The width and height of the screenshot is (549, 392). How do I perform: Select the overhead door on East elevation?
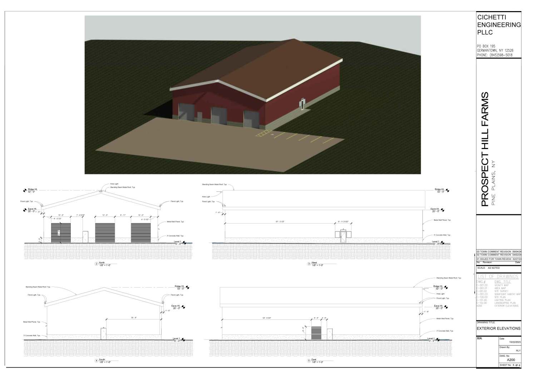click(x=317, y=333)
